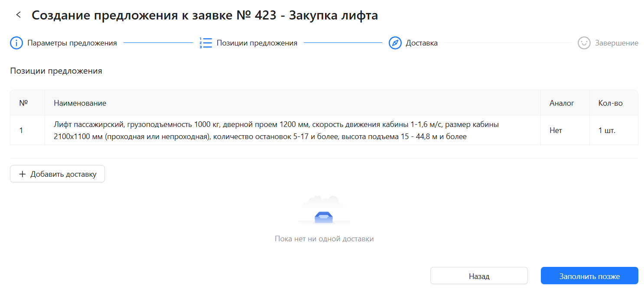The height and width of the screenshot is (292, 644).
Task: Click the empty inbox illustration icon
Action: (x=324, y=211)
